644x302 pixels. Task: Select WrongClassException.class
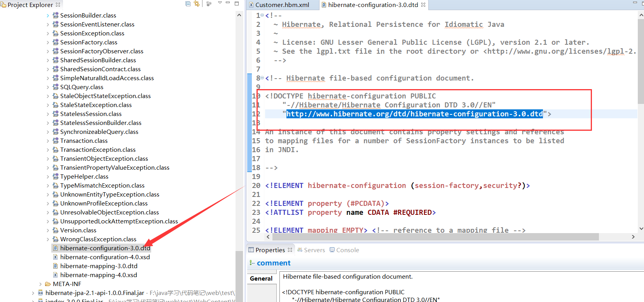coord(98,239)
